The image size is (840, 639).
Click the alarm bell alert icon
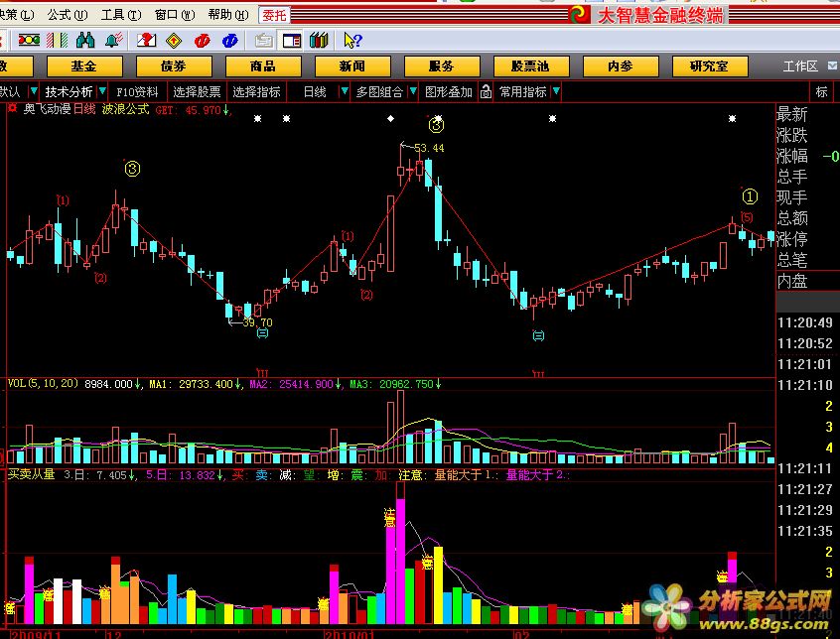(x=113, y=40)
